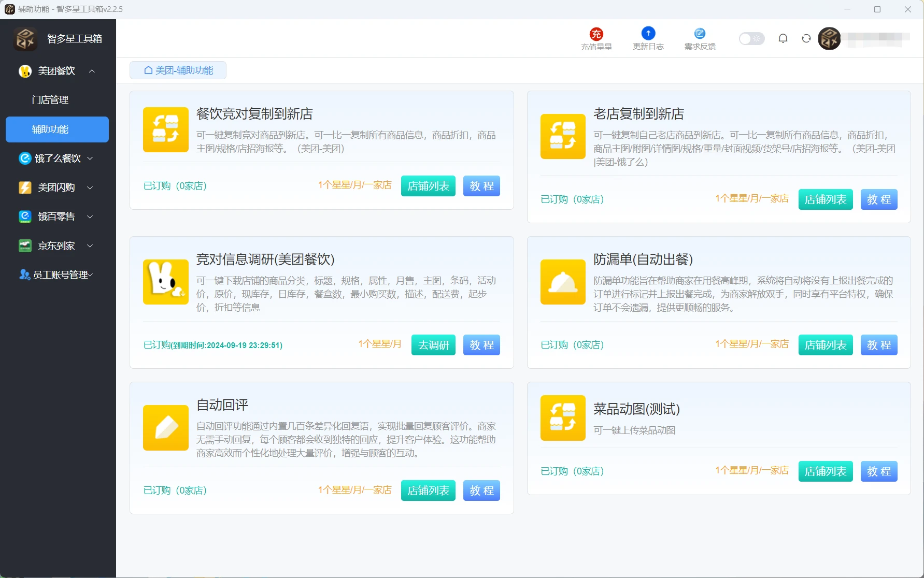Screen dimensions: 924x578
Task: Open the 更新日志 update log icon
Action: coord(648,33)
